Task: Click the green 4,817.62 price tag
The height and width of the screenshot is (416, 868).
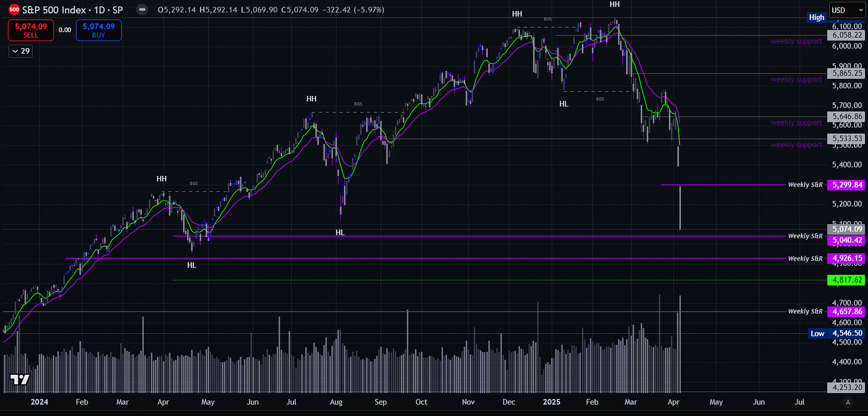Action: [x=845, y=279]
